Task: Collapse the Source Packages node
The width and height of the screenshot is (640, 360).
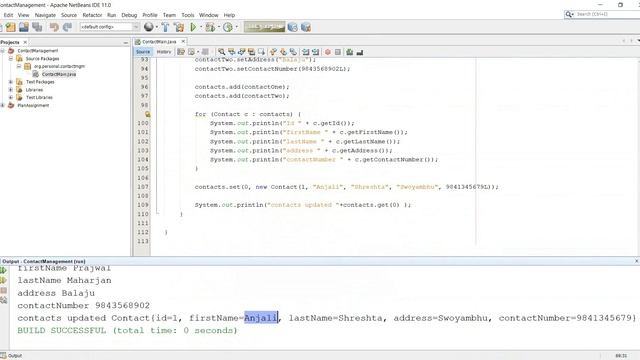Action: tap(11, 58)
